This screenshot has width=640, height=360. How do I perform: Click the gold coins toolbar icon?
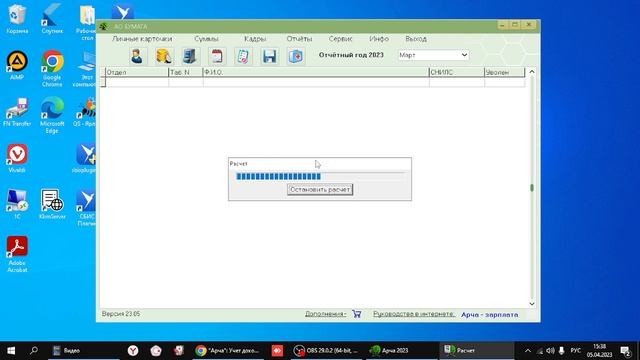164,56
